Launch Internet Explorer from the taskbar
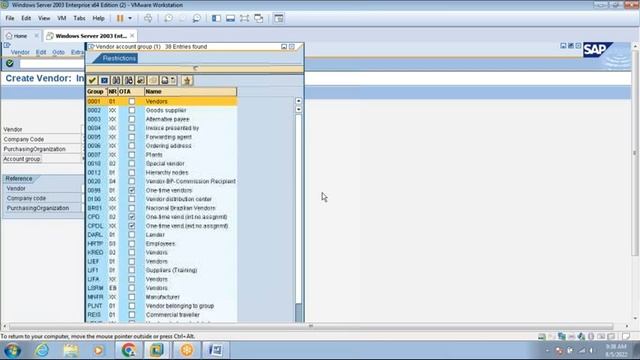Viewport: 640px width, 360px height. [x=42, y=350]
